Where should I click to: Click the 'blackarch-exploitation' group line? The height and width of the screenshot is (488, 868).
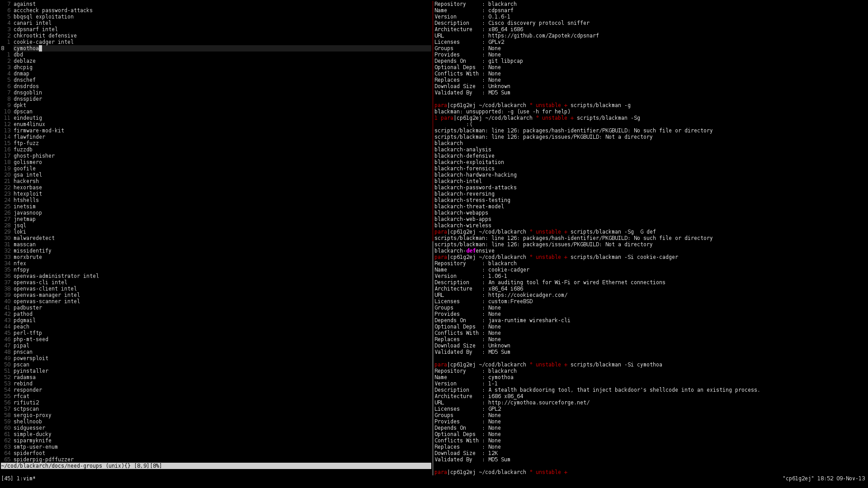[469, 162]
